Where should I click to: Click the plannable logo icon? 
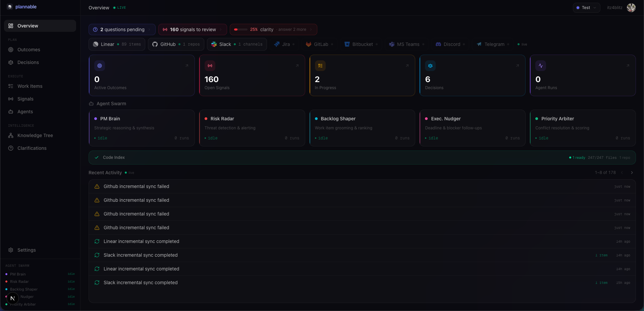pos(10,7)
